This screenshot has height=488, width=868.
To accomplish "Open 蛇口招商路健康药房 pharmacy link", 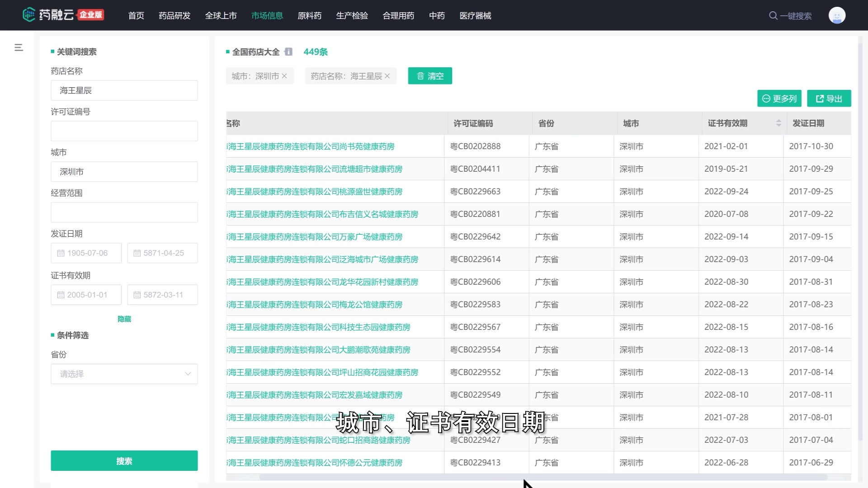I will click(318, 440).
